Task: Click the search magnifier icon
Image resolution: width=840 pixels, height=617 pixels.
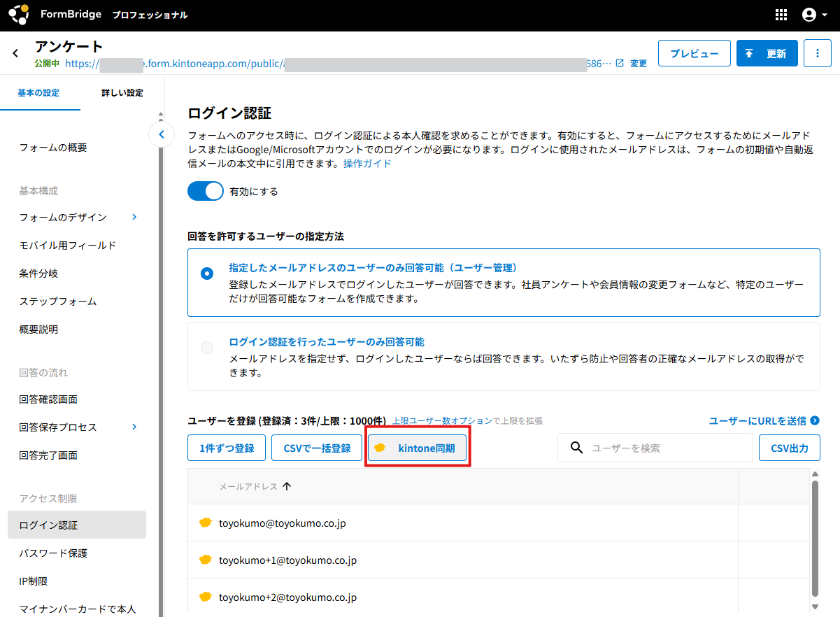Action: pos(577,448)
